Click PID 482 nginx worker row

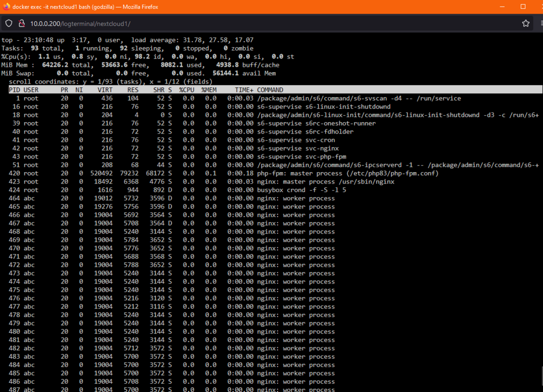[x=172, y=348]
